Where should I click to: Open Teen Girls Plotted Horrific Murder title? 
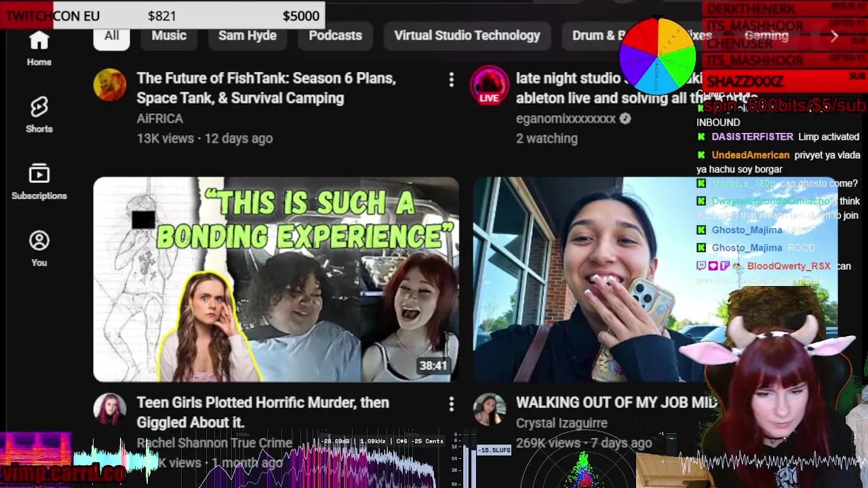(262, 412)
